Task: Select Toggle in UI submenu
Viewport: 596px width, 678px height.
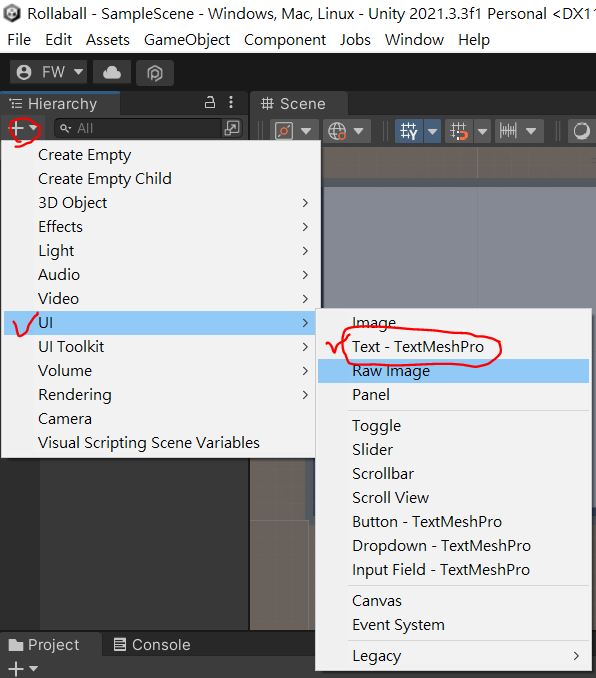Action: click(453, 426)
